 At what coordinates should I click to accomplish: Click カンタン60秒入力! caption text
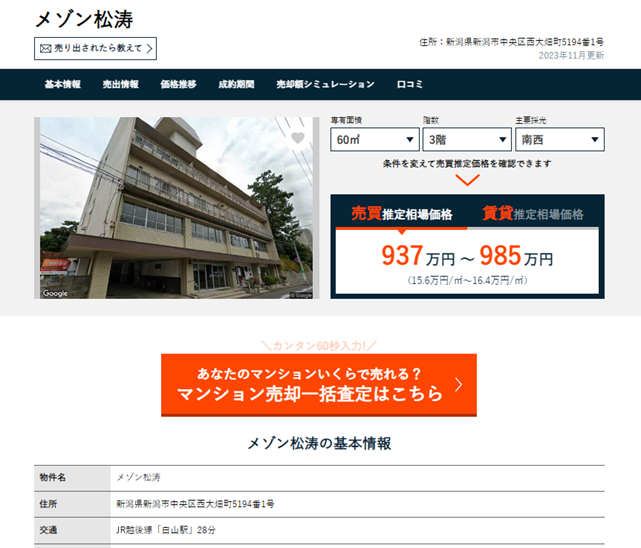coord(319,346)
